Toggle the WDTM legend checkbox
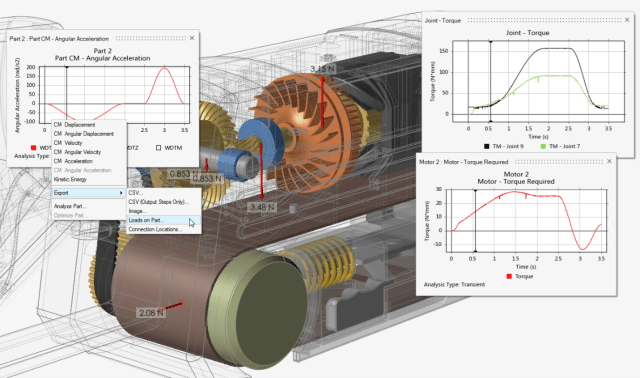This screenshot has width=640, height=378. click(158, 148)
